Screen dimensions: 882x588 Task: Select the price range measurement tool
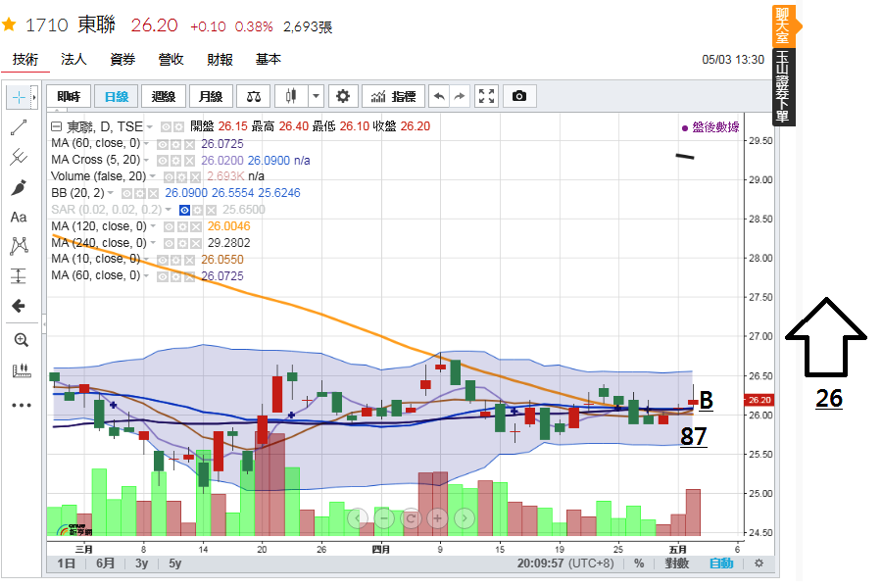[19, 275]
